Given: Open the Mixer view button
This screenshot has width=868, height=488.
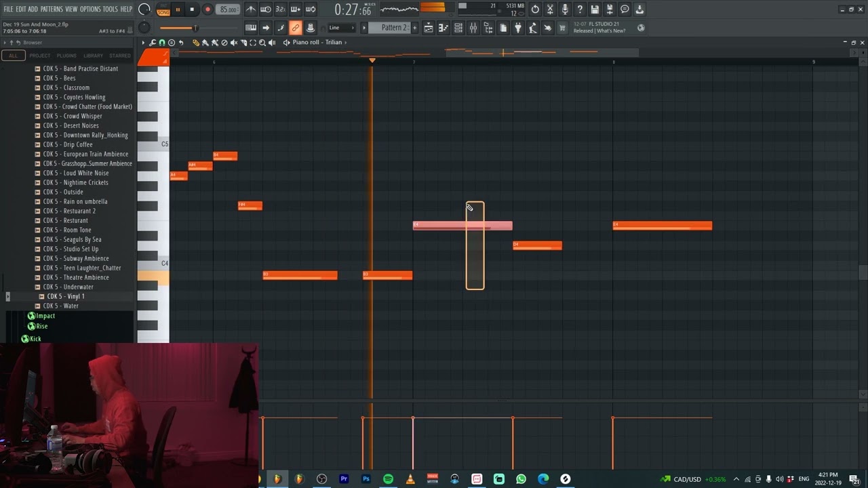Looking at the screenshot, I should point(473,28).
